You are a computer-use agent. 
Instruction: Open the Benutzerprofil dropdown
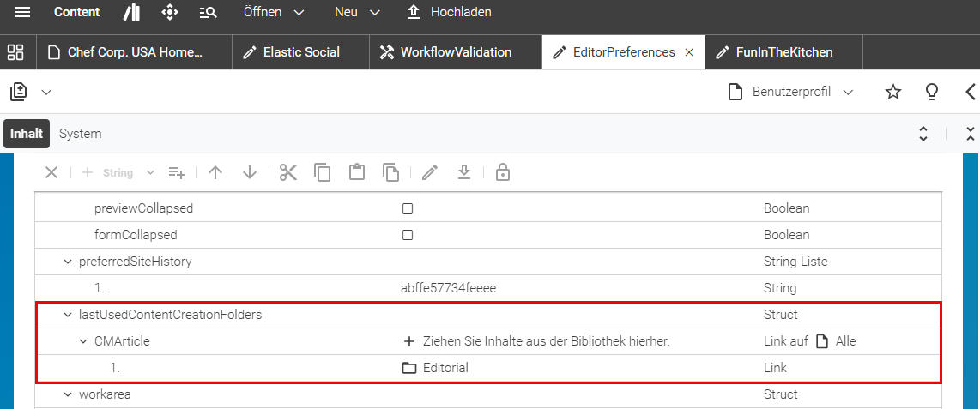click(790, 93)
